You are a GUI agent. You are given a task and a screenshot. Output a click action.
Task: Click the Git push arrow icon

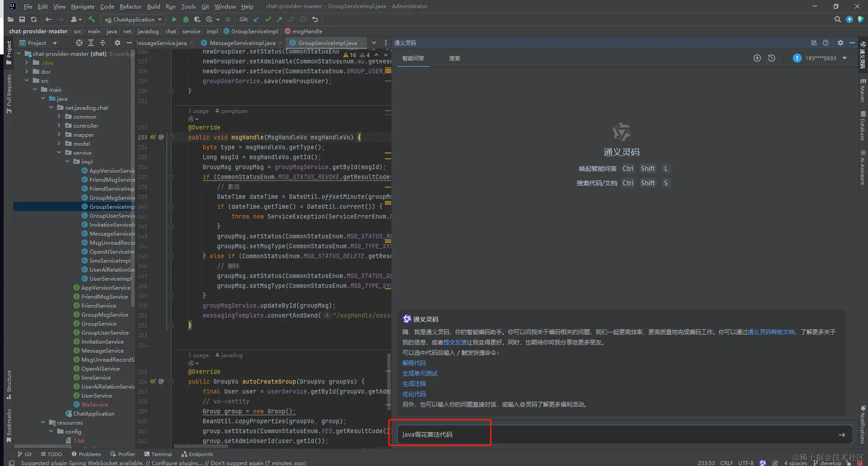[x=280, y=19]
